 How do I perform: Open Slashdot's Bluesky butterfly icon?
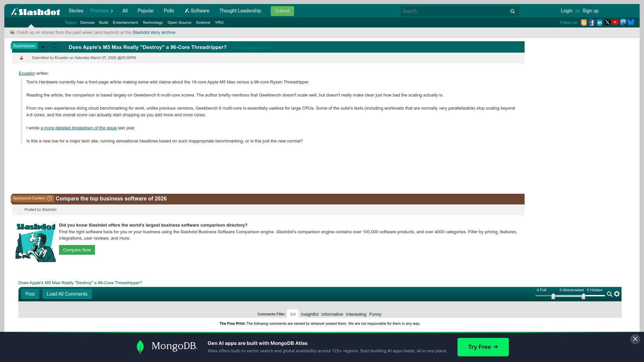click(631, 22)
